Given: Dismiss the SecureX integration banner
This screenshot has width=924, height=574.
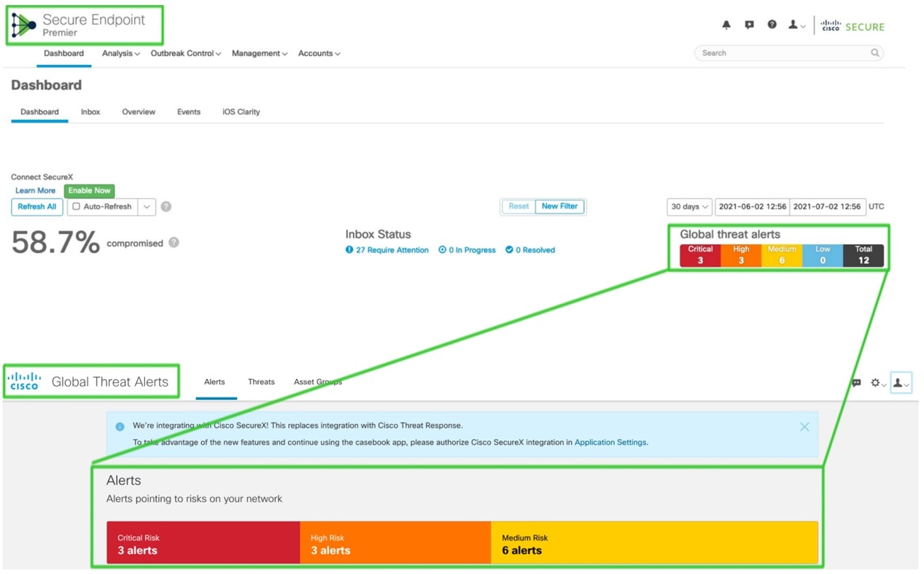Looking at the screenshot, I should [804, 427].
